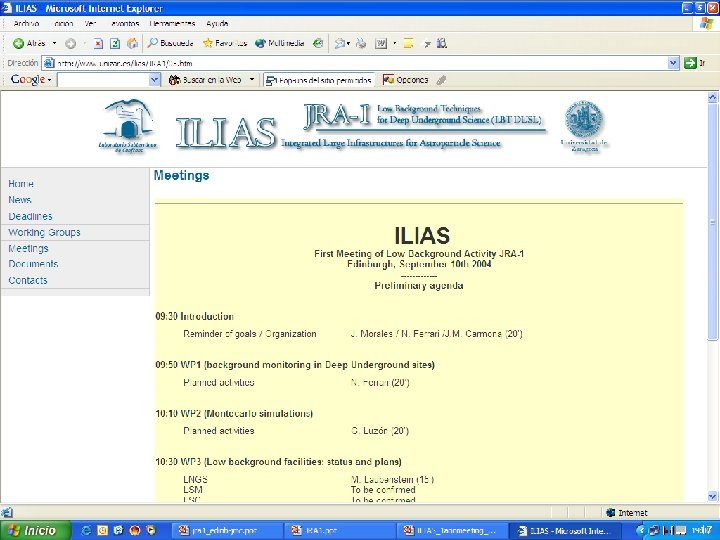Click the Ir go arrow button
Image resolution: width=720 pixels, height=540 pixels.
[694, 63]
